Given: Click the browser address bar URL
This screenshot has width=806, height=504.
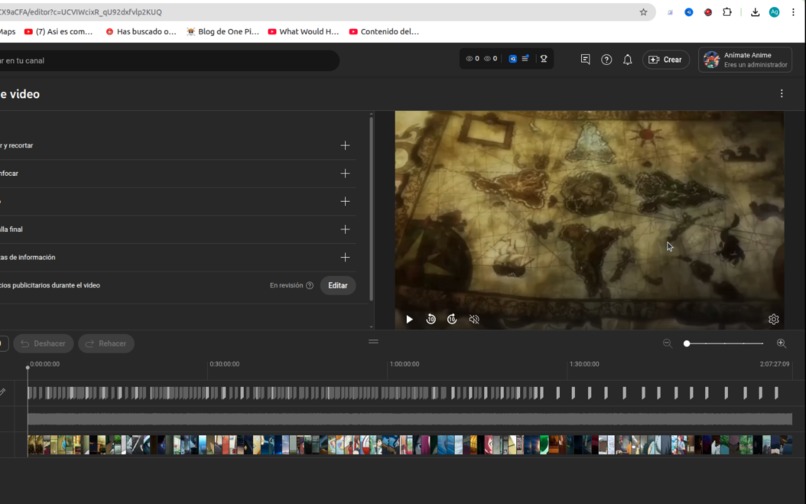Looking at the screenshot, I should (81, 12).
